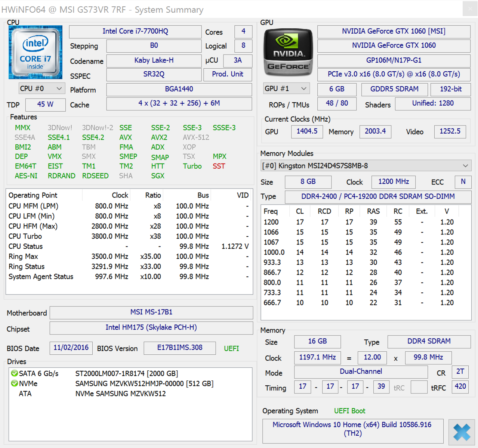This screenshot has height=448, width=478.
Task: Click the 16 GB total memory size
Action: [317, 342]
